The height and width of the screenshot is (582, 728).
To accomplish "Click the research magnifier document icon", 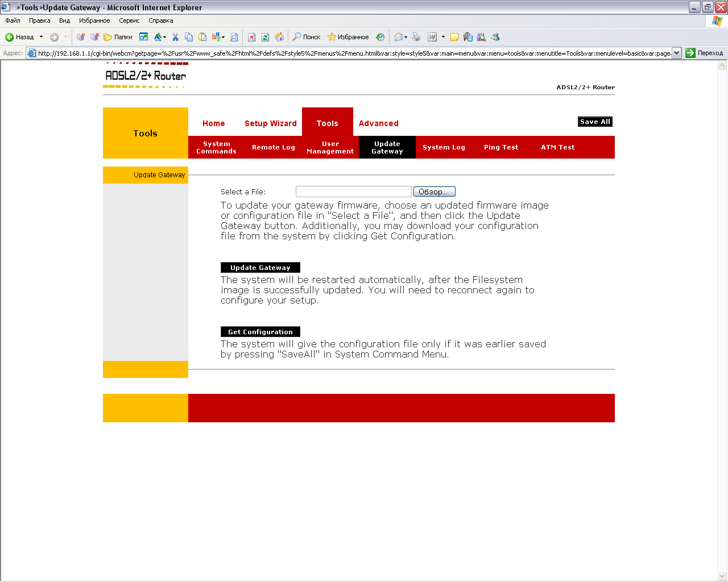I will pos(482,37).
